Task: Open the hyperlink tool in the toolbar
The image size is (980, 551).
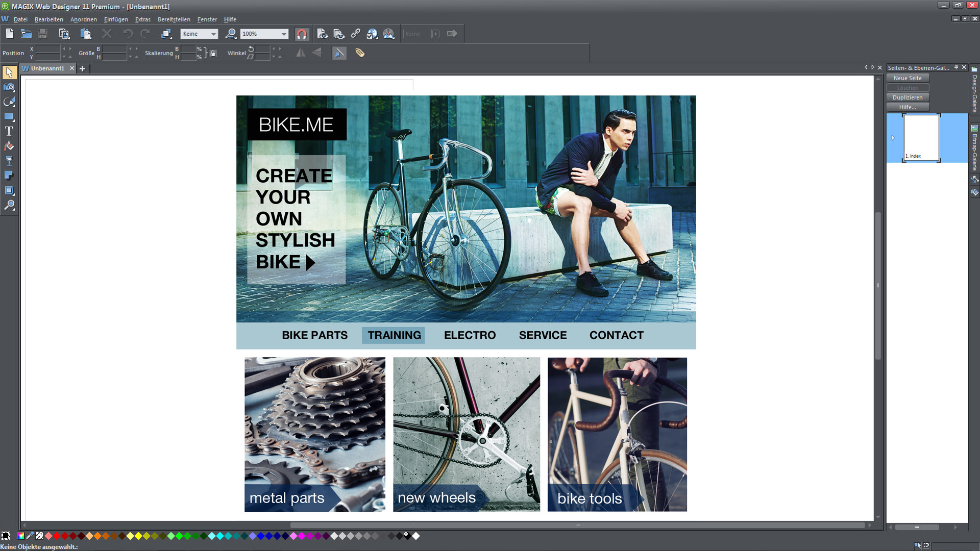Action: pyautogui.click(x=356, y=34)
